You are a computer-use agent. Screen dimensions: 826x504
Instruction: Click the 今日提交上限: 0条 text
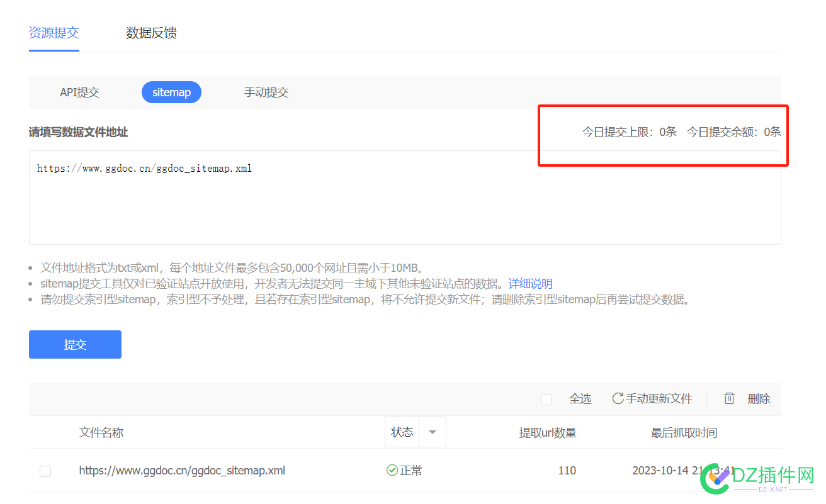click(x=630, y=132)
